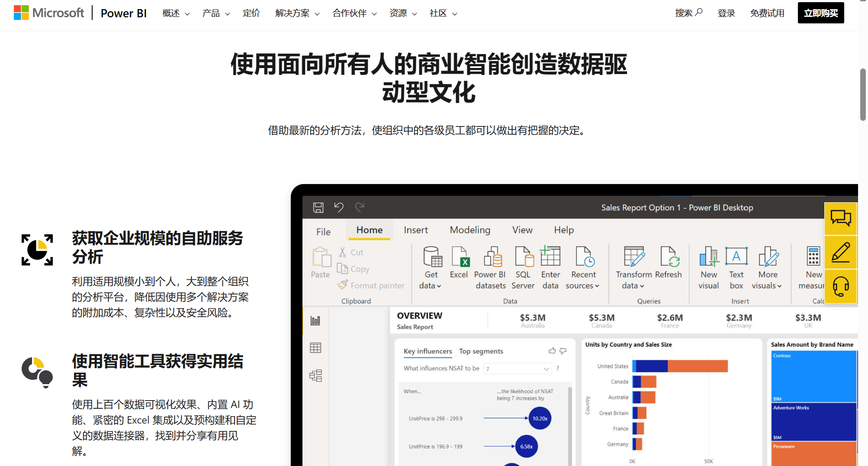Switch to Data view table icon
The image size is (868, 466).
[x=315, y=348]
